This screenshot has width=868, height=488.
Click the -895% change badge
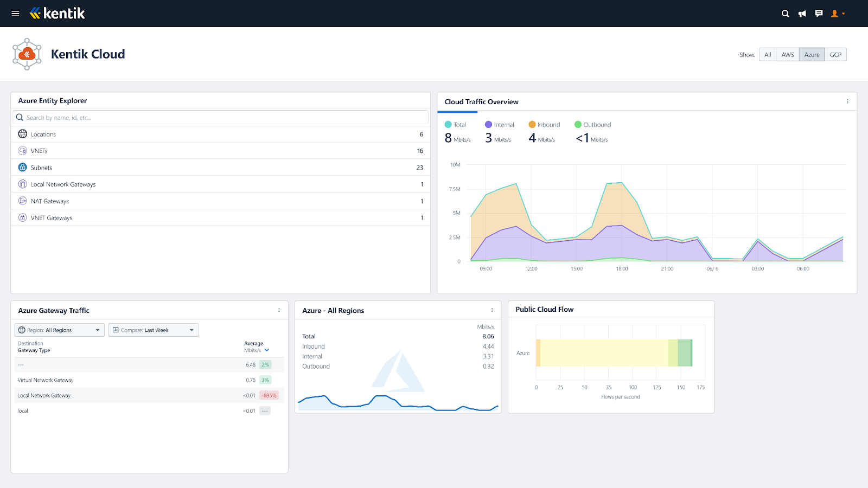click(270, 396)
